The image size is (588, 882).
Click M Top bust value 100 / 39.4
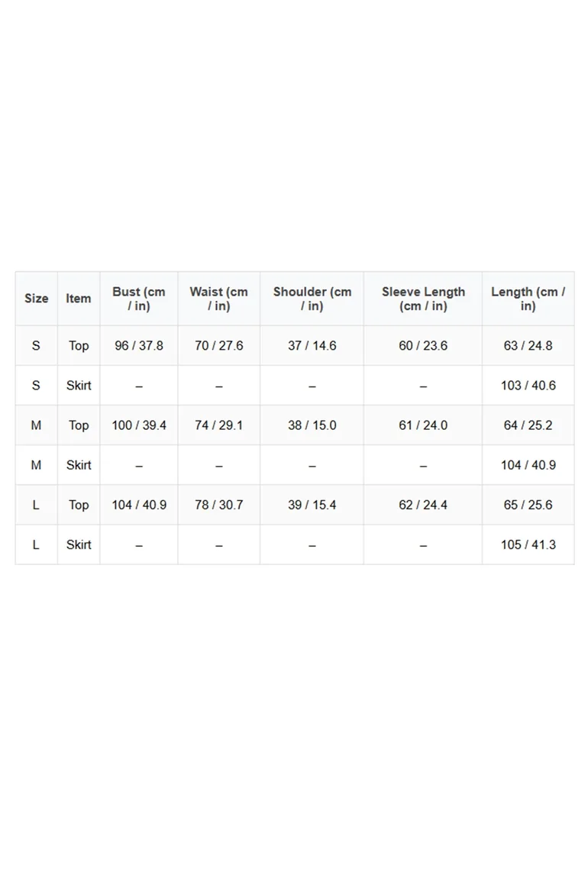pos(139,425)
